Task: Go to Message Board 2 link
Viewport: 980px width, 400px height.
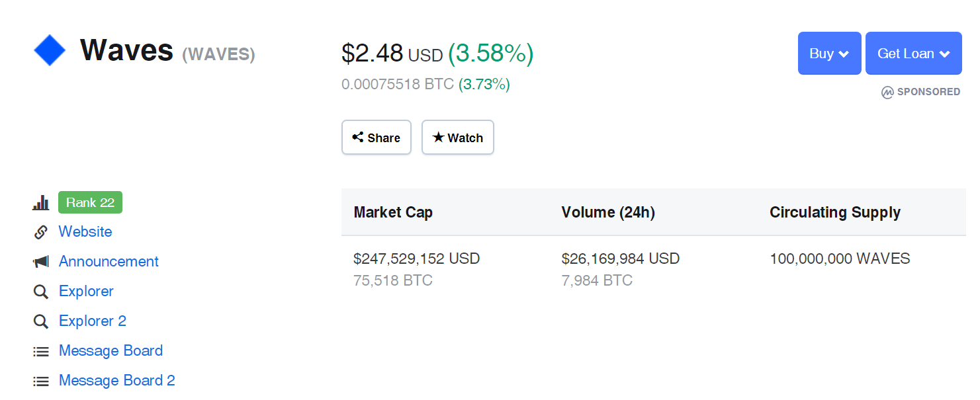Action: point(117,381)
